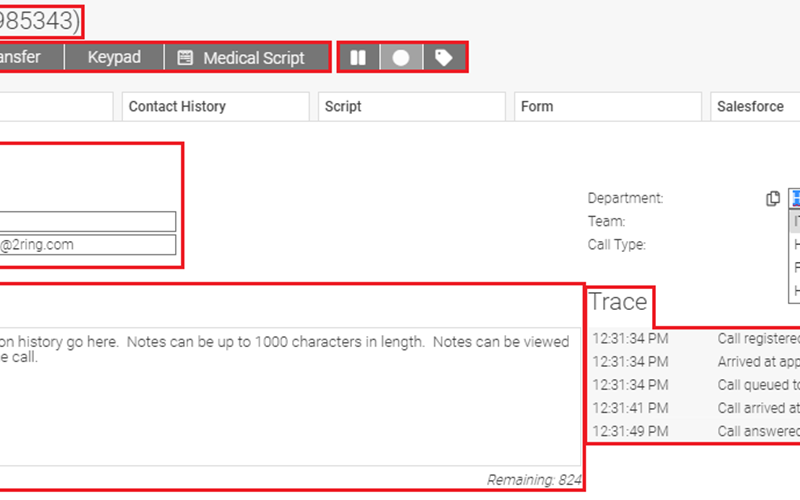The height and width of the screenshot is (500, 800).
Task: Focus the empty field above the email
Action: tap(88, 221)
